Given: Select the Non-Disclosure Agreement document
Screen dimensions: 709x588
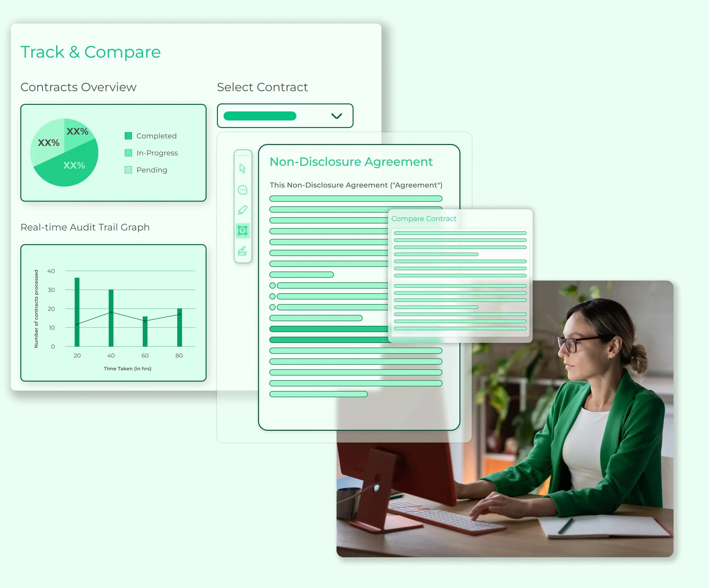Looking at the screenshot, I should coord(350,162).
